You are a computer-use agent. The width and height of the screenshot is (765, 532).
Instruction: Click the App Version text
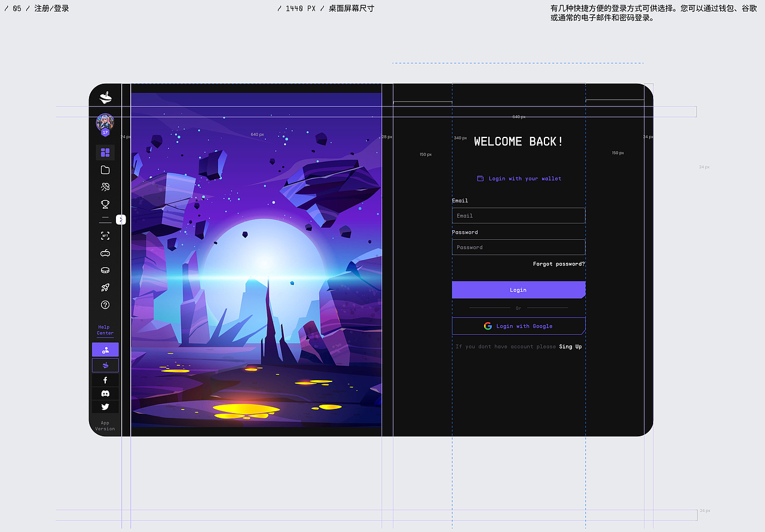coord(105,426)
